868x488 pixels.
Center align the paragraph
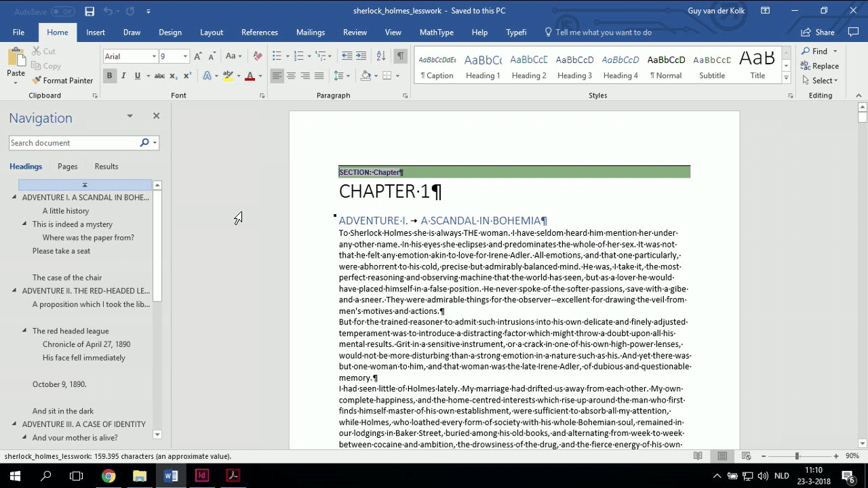click(x=291, y=76)
